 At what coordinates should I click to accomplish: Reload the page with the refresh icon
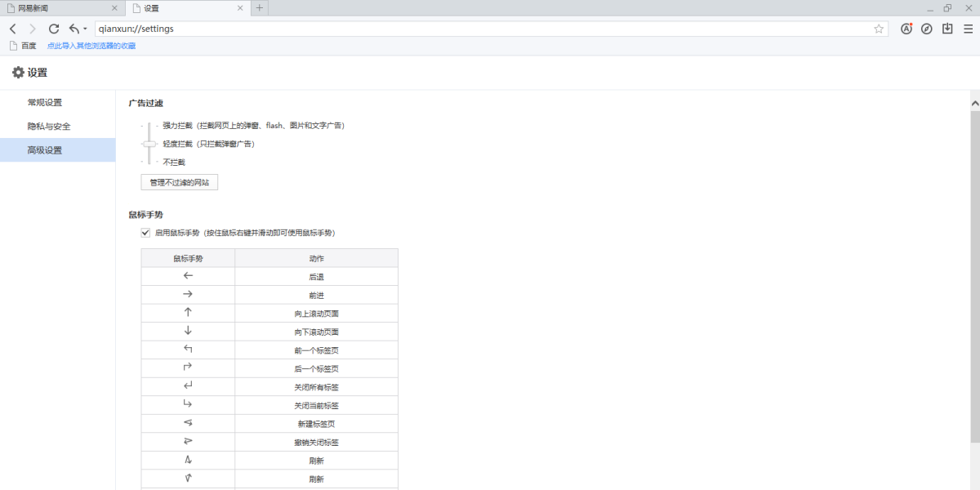click(54, 29)
